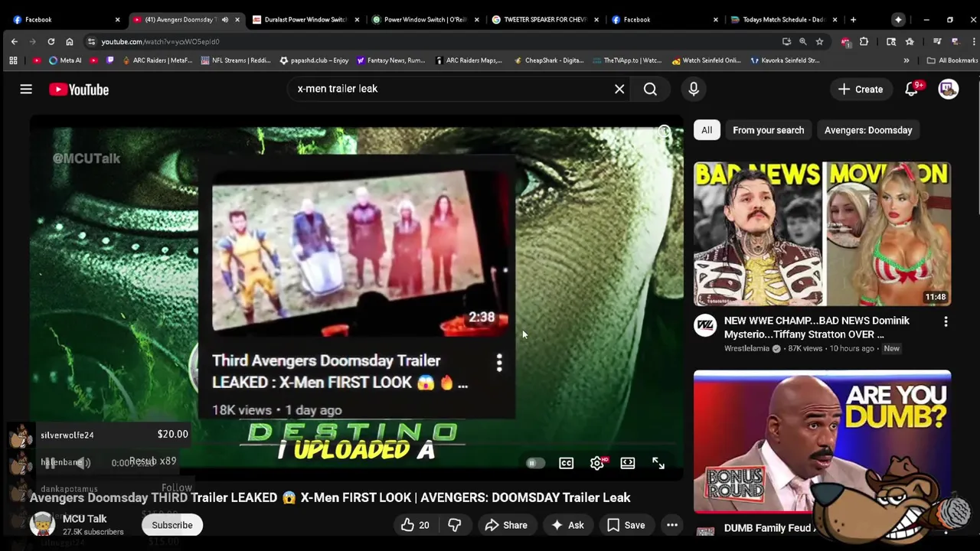Select the Avengers: Doomsday chip
The width and height of the screenshot is (980, 551).
point(868,130)
